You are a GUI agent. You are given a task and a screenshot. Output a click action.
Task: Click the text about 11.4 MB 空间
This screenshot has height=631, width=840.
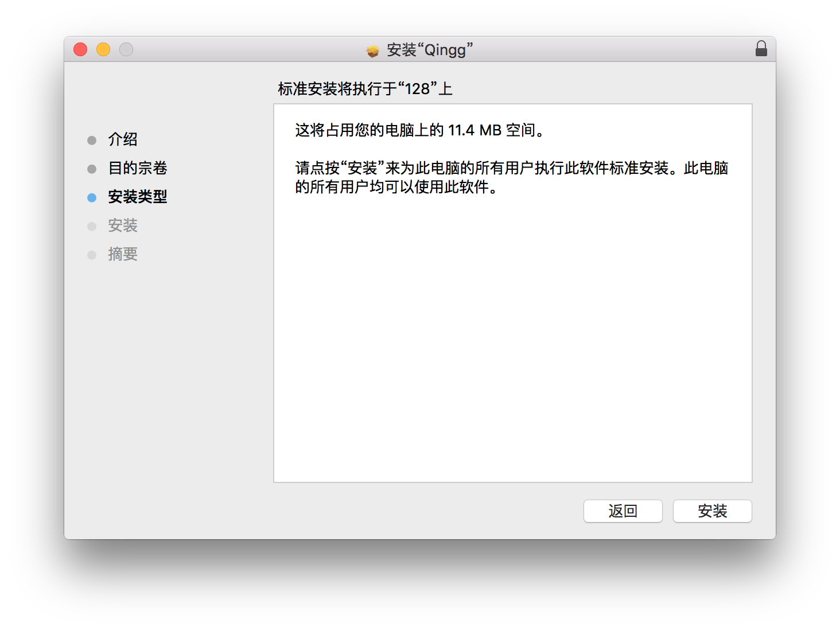[x=419, y=130]
